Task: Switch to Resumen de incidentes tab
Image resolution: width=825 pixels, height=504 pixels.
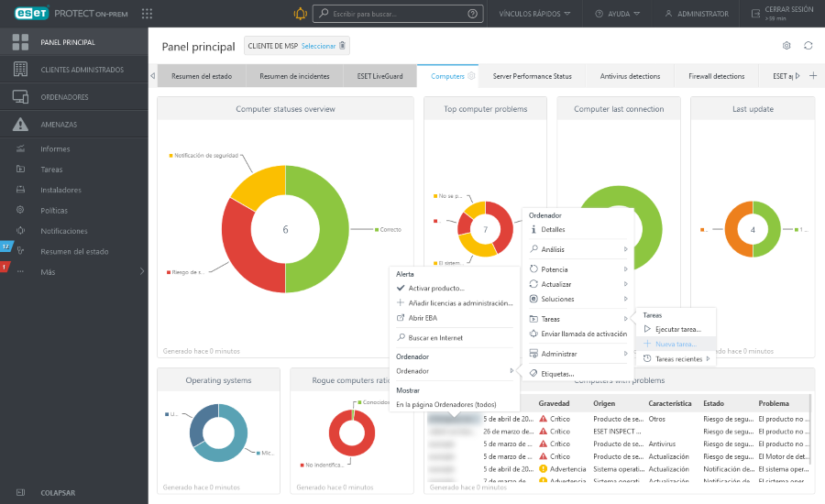Action: tap(294, 76)
